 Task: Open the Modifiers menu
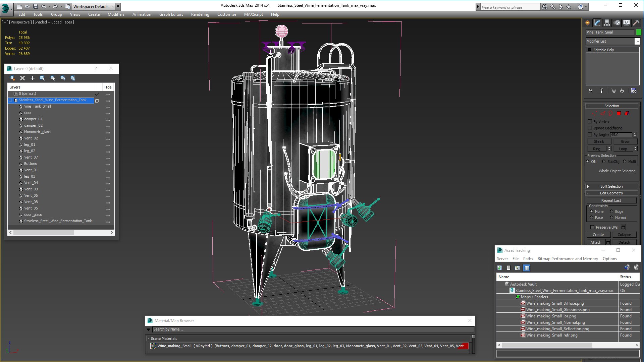[116, 14]
